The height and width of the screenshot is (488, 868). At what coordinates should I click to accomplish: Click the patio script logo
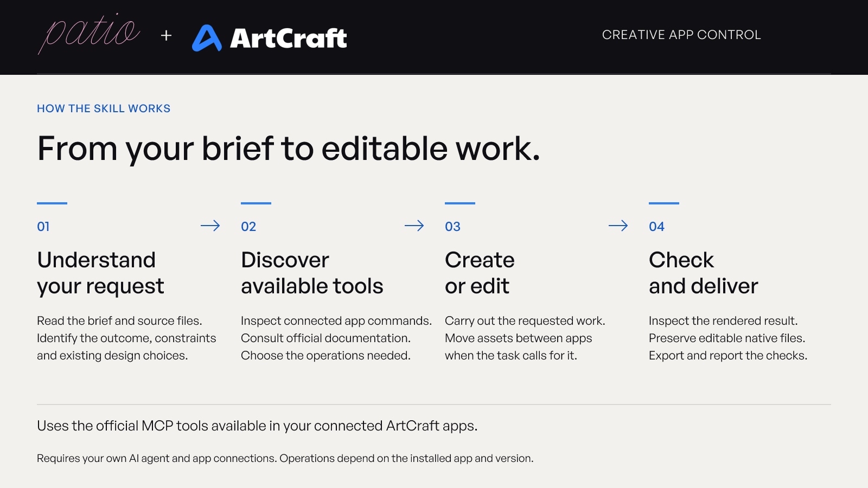(90, 34)
